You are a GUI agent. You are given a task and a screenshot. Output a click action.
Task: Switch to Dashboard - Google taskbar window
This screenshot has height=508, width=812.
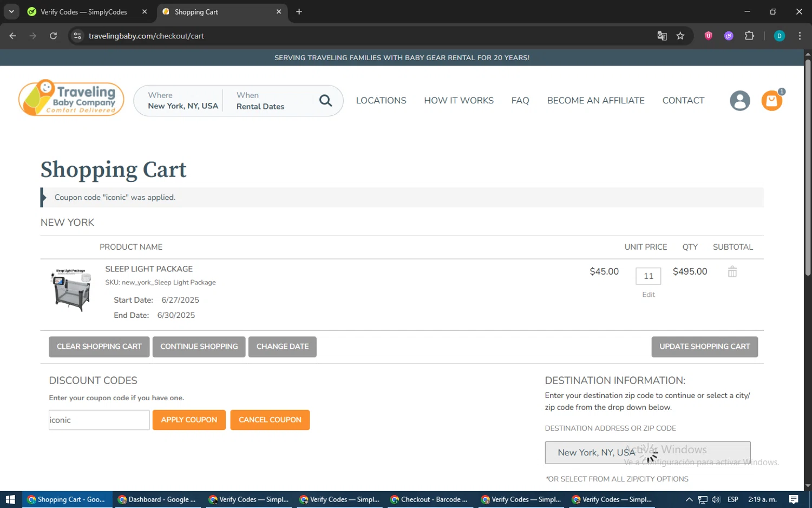pos(158,499)
